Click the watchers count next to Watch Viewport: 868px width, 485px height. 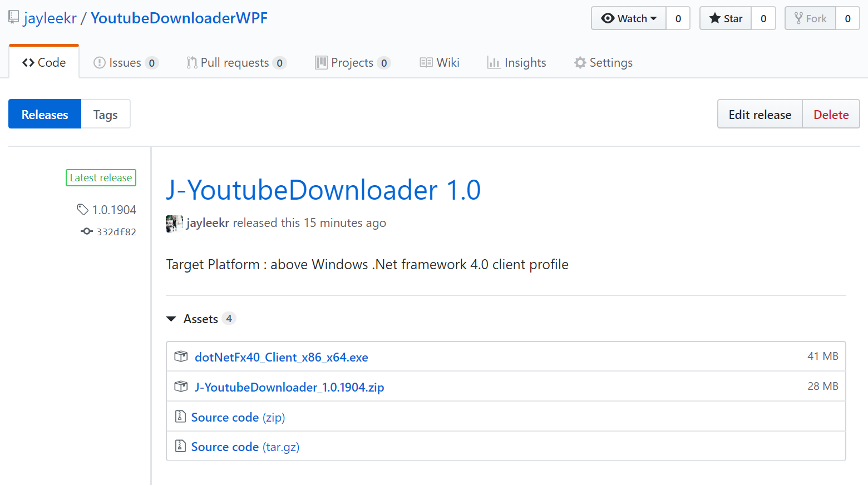(678, 18)
